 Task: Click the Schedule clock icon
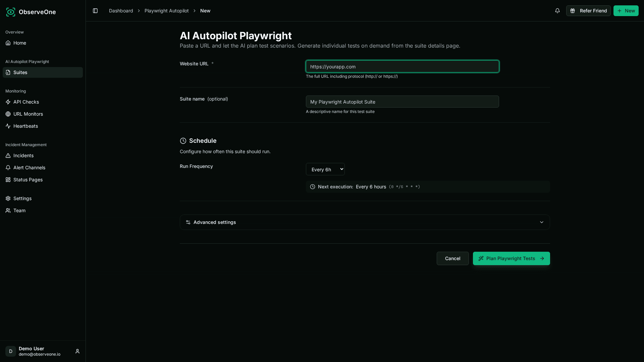pos(183,141)
